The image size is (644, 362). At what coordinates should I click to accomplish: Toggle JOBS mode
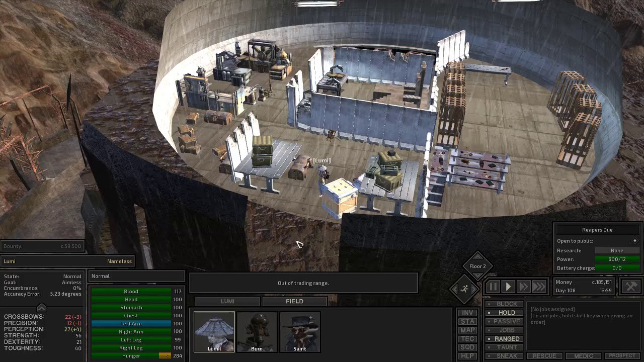point(505,330)
